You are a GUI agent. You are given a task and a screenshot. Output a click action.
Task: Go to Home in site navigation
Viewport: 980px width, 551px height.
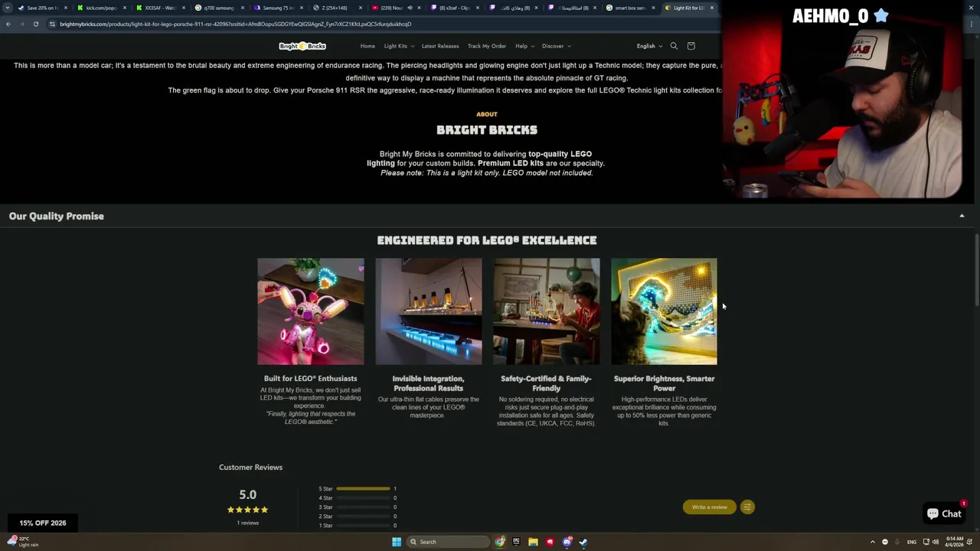pyautogui.click(x=367, y=46)
